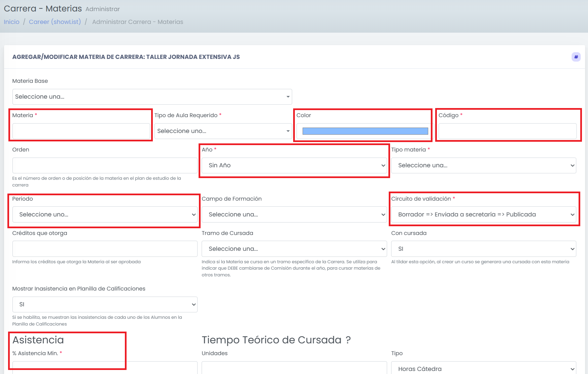Open the Tipo materia dropdown
Viewport: 588px width, 374px height.
tap(484, 165)
